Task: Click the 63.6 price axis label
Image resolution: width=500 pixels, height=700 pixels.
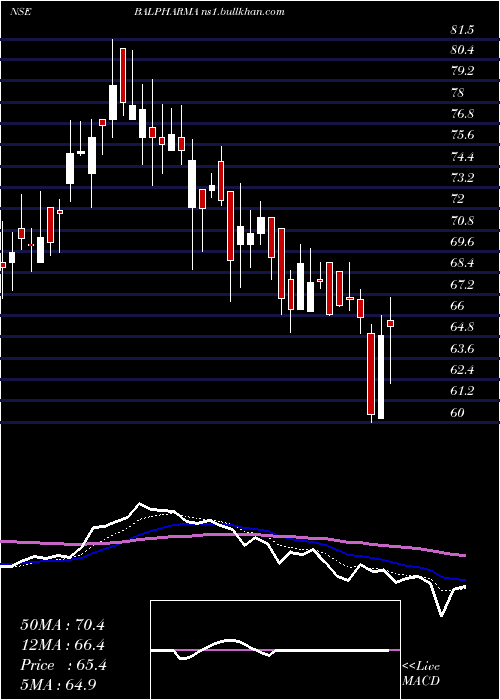Action: click(462, 349)
